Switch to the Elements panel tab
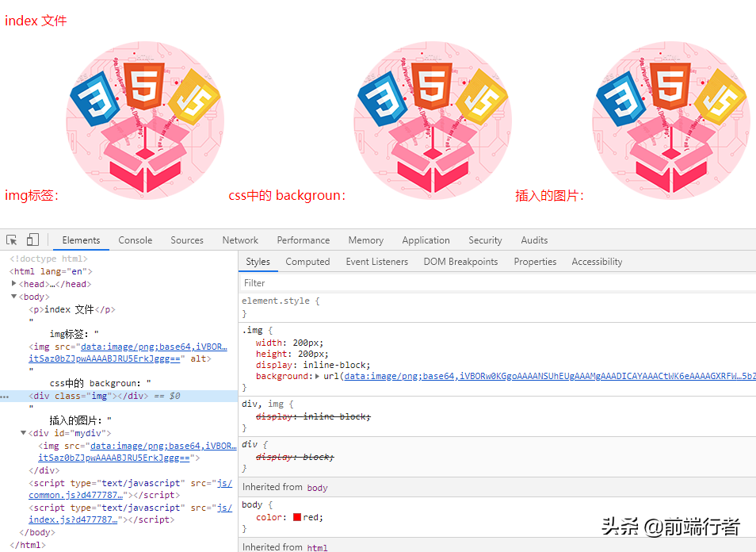 pyautogui.click(x=81, y=240)
